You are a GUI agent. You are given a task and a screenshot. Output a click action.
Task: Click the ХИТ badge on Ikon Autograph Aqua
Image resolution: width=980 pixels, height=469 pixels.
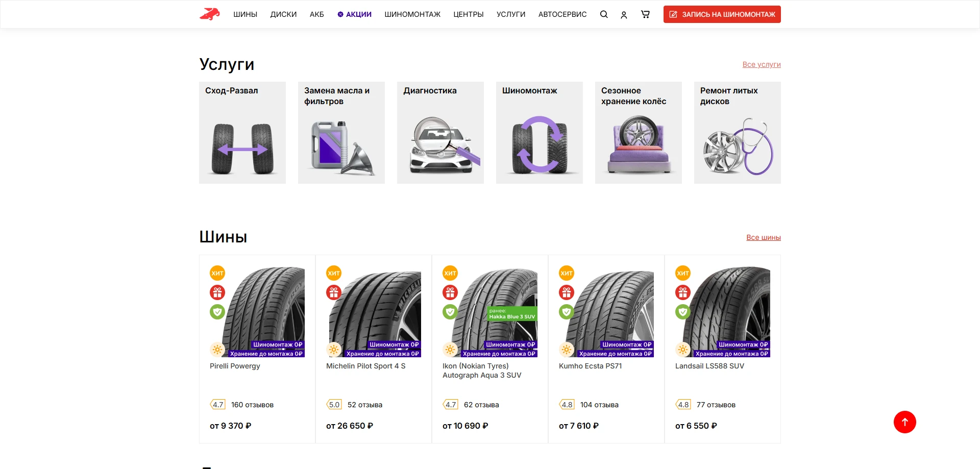(450, 273)
